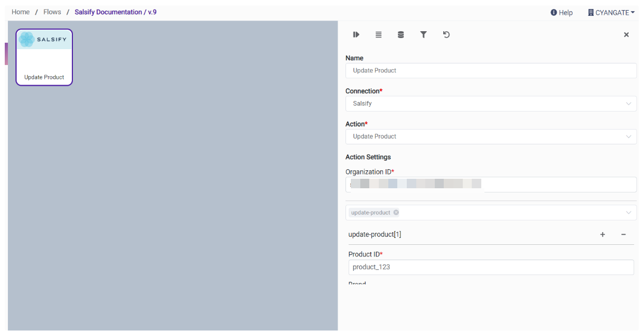
Task: Open the Action dropdown showing Update Product
Action: click(628, 136)
